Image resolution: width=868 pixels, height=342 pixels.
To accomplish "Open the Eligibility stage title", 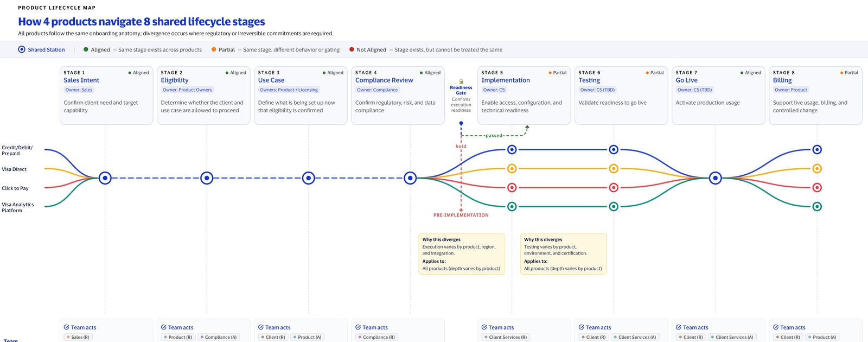I will [x=175, y=80].
